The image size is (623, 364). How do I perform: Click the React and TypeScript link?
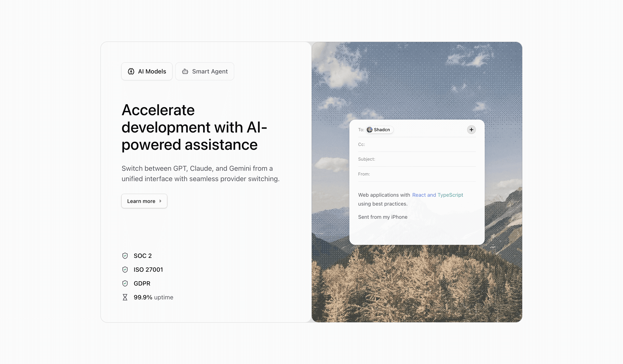(437, 195)
